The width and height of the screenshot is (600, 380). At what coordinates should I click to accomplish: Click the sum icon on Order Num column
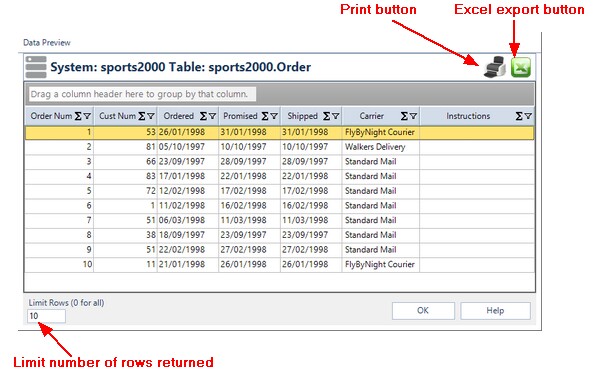78,116
